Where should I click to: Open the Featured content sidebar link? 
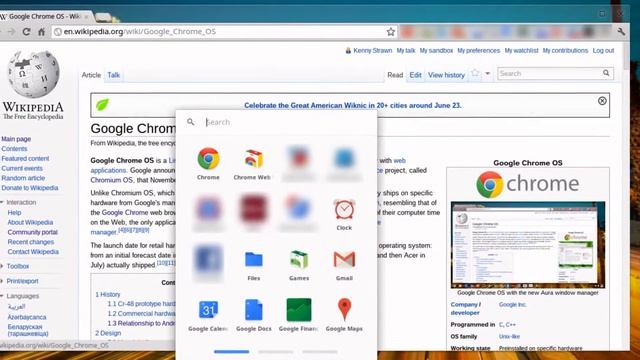point(25,158)
